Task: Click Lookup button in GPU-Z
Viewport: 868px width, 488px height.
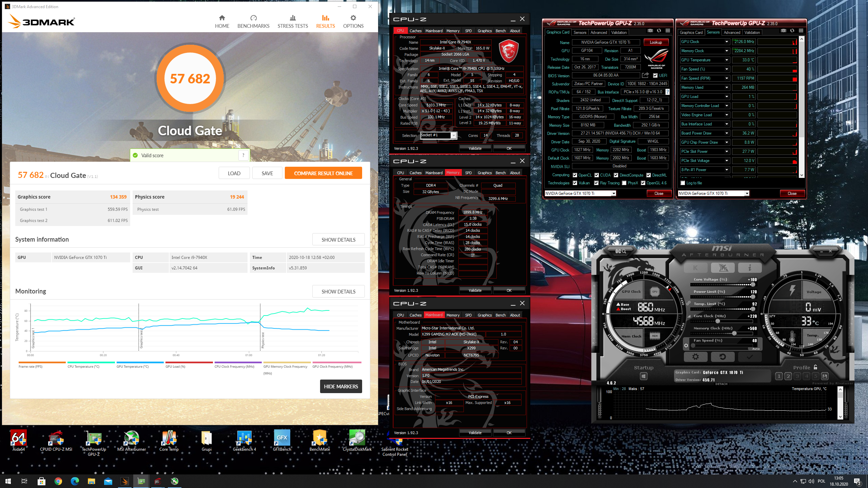Action: tap(656, 42)
